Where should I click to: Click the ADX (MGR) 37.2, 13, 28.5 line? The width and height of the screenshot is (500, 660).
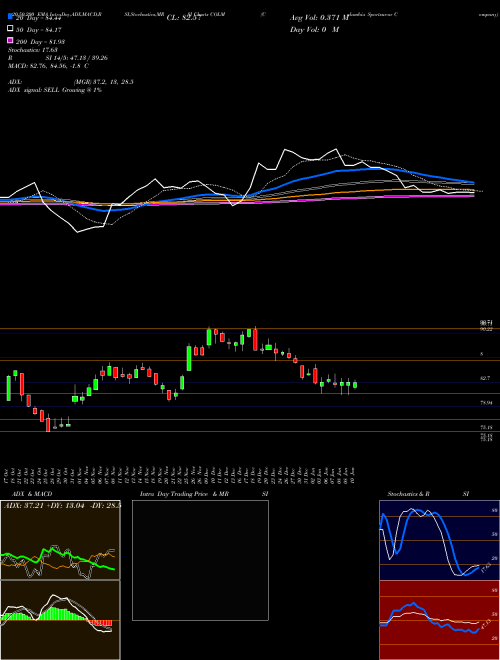tap(71, 82)
